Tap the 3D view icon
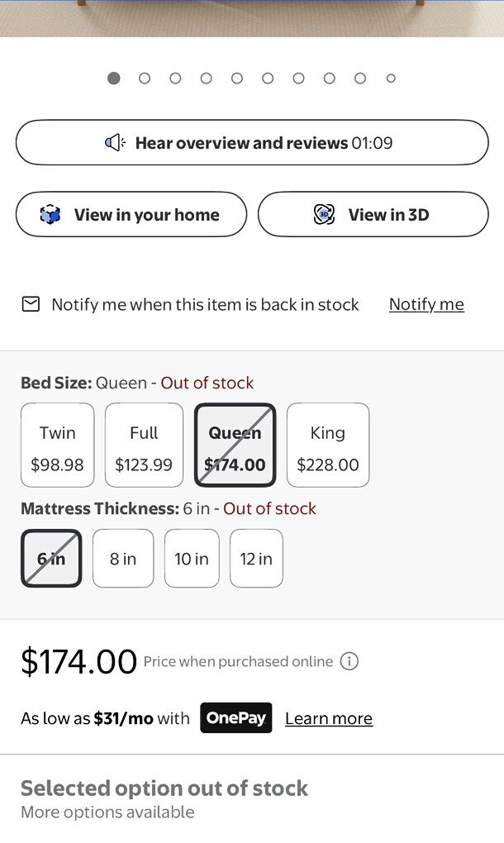The width and height of the screenshot is (504, 843). pos(325,215)
